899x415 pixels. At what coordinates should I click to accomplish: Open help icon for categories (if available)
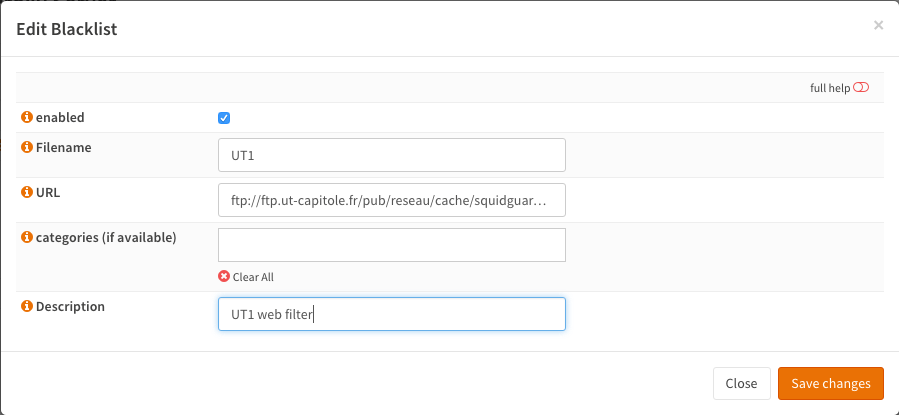(27, 237)
